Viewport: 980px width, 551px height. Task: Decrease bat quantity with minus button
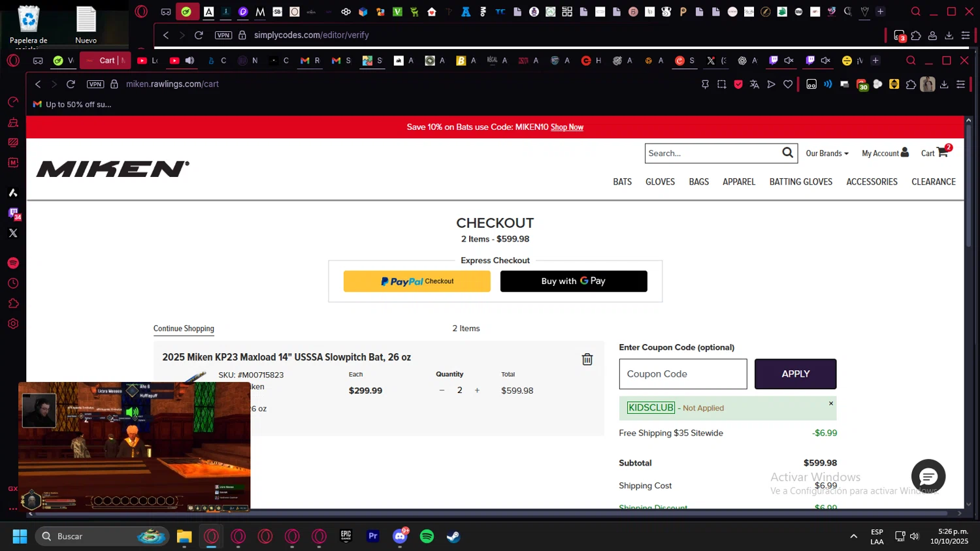(x=442, y=390)
